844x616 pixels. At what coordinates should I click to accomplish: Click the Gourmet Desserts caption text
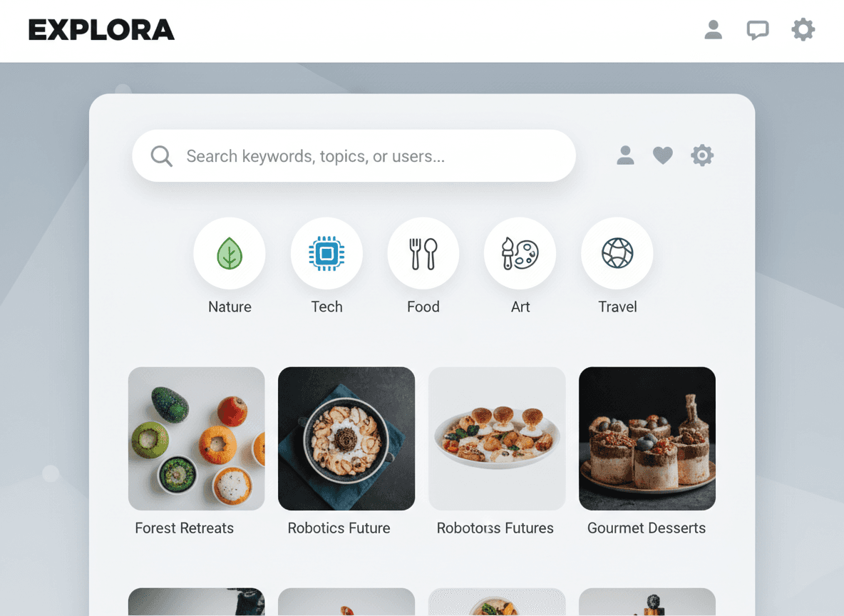click(646, 528)
